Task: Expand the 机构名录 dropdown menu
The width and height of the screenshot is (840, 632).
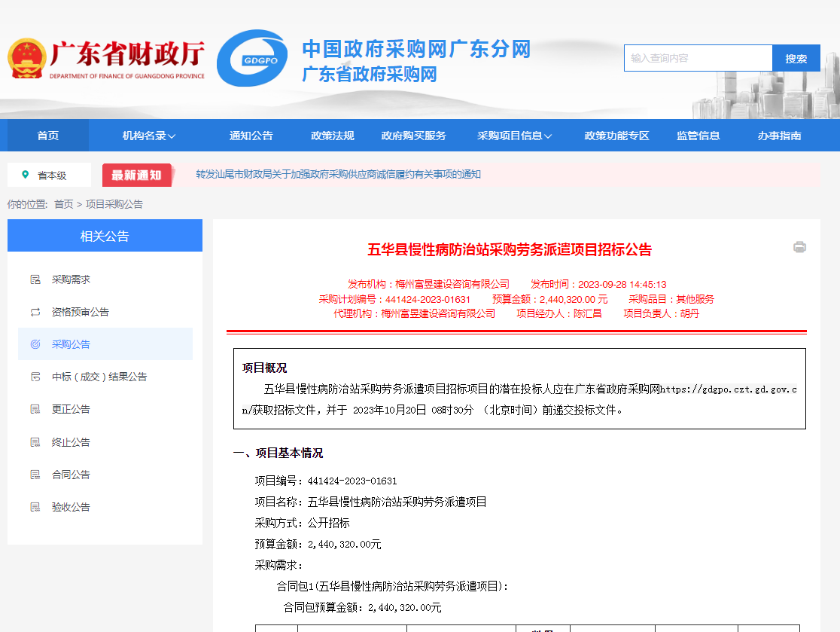Action: [x=148, y=135]
